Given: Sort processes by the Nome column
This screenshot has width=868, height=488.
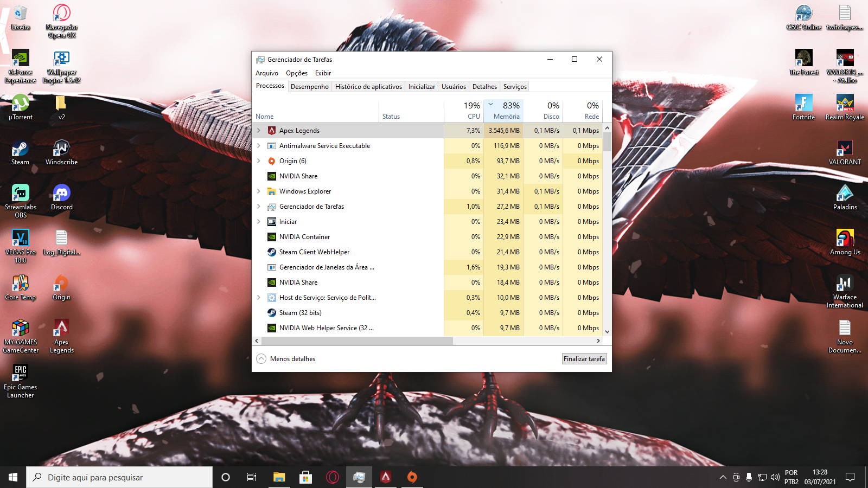Looking at the screenshot, I should [x=316, y=112].
